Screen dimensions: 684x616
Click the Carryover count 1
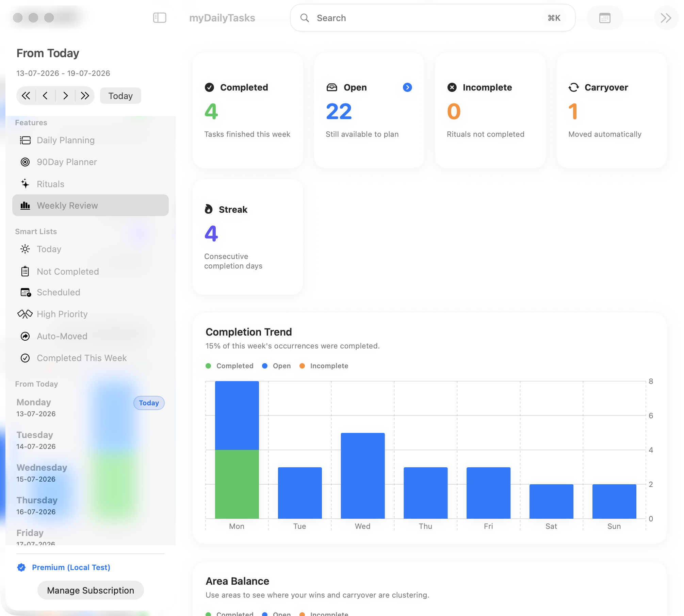[573, 112]
